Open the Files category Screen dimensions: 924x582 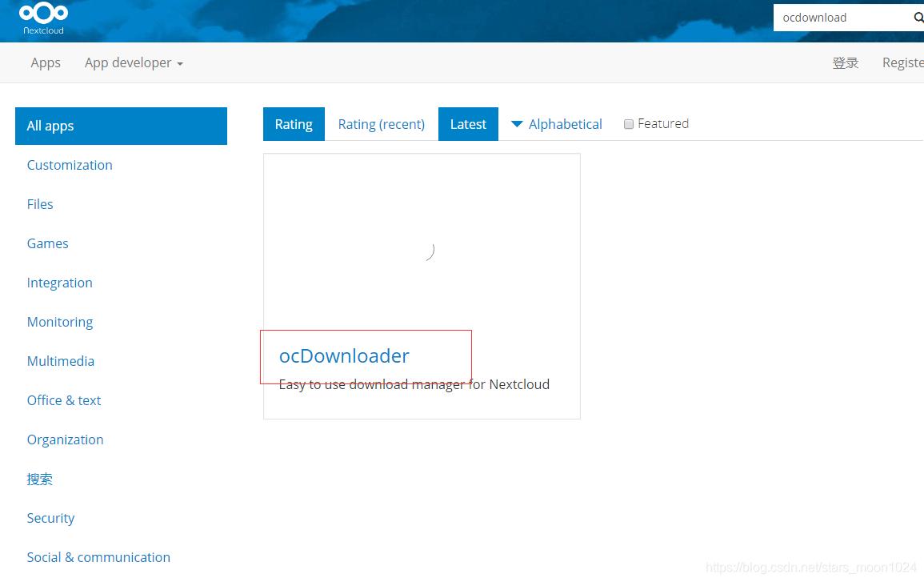coord(40,204)
